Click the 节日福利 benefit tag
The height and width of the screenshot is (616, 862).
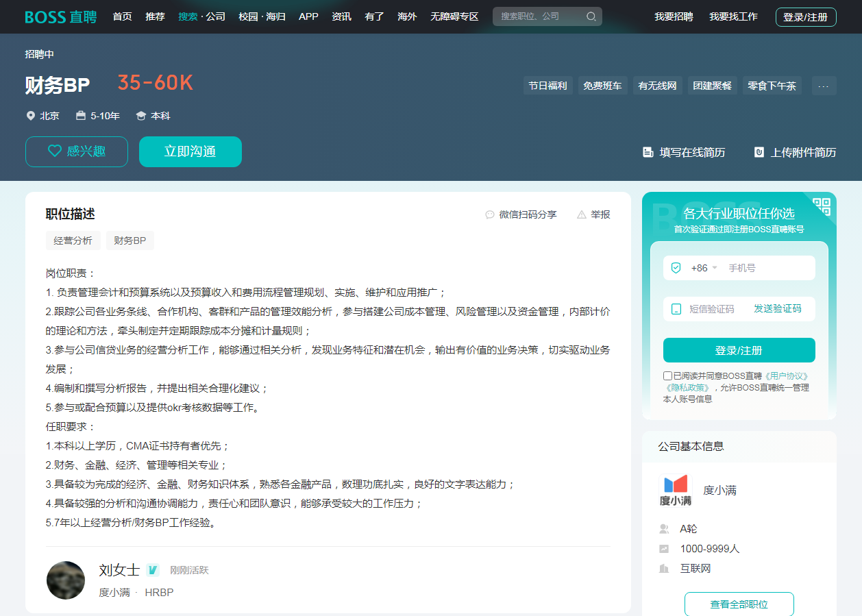(548, 86)
